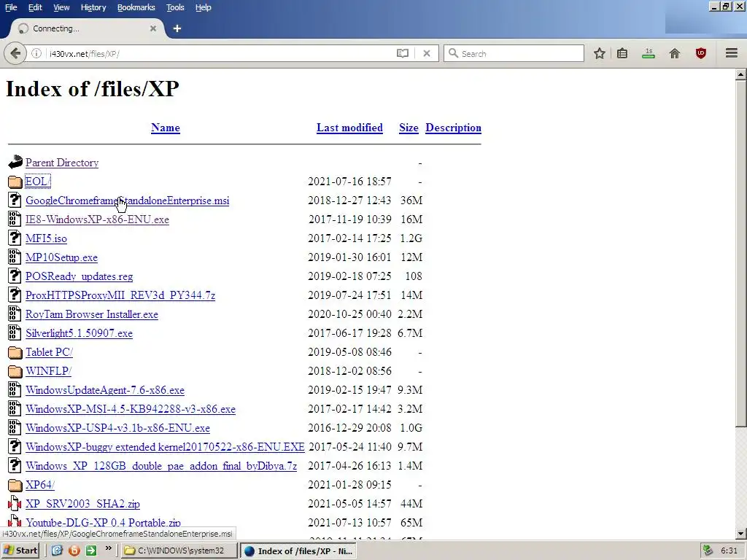Go to the home page icon
Image resolution: width=747 pixels, height=560 pixels.
click(x=675, y=53)
